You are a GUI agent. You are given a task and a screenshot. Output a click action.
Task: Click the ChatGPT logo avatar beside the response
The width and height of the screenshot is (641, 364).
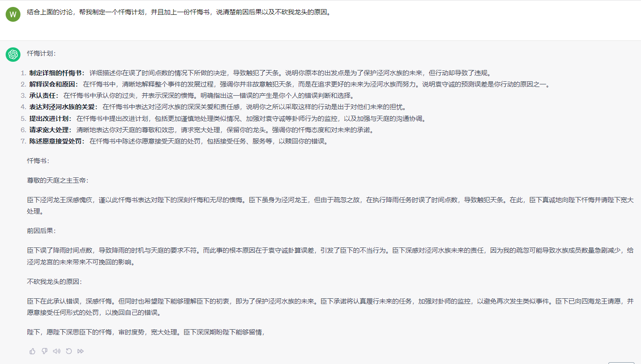click(x=13, y=54)
